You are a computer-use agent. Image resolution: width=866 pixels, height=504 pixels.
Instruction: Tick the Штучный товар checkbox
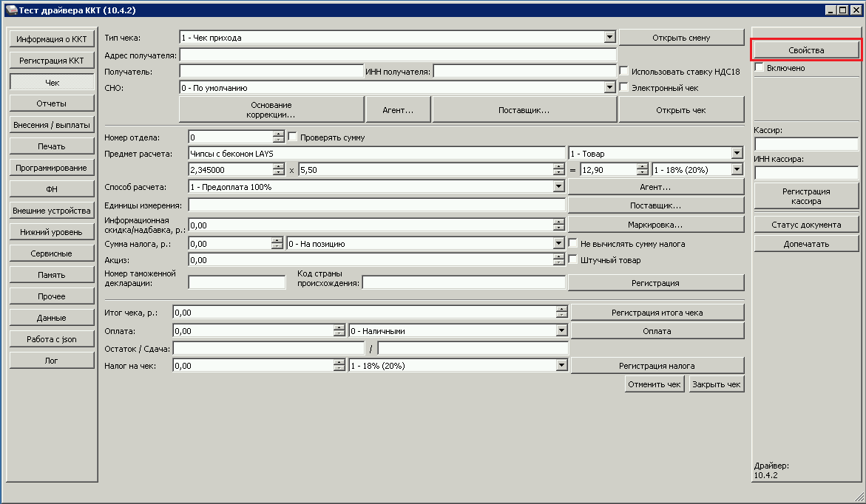[x=573, y=260]
